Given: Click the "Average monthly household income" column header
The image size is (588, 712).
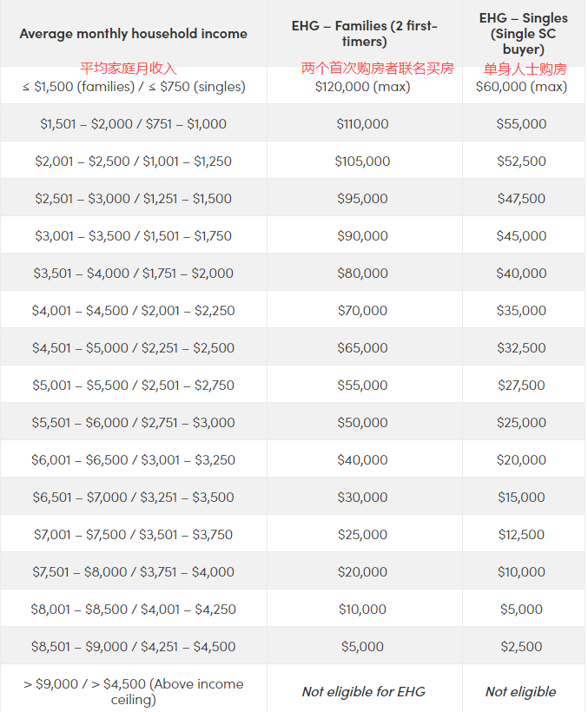Looking at the screenshot, I should click(133, 34).
